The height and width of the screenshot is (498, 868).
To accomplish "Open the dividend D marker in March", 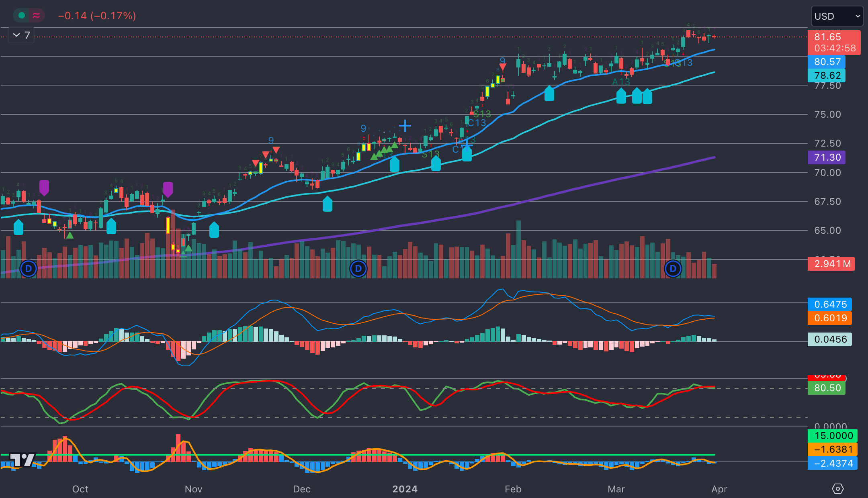I will (673, 269).
